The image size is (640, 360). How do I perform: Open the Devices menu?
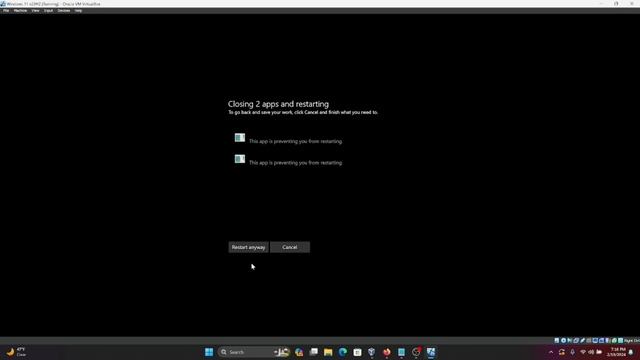[64, 11]
